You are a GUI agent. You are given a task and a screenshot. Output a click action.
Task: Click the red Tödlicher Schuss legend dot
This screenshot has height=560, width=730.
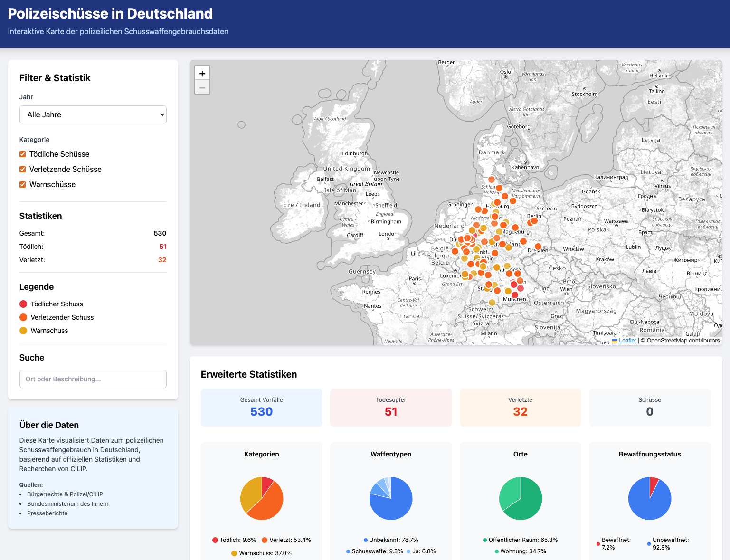(x=23, y=304)
